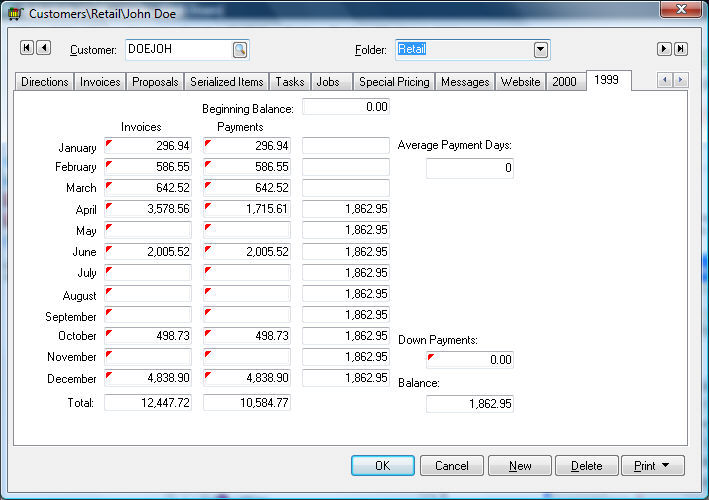The image size is (709, 500).
Task: Click the April invoices amount field
Action: point(148,209)
